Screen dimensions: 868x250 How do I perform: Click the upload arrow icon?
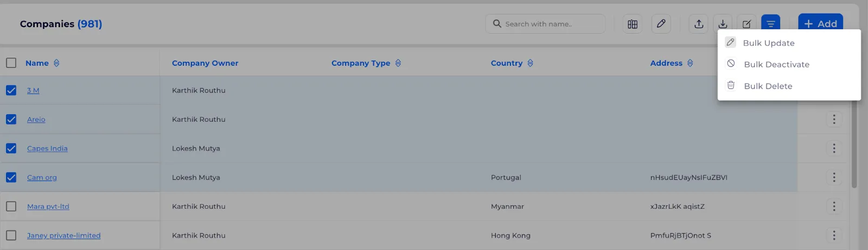pyautogui.click(x=699, y=24)
